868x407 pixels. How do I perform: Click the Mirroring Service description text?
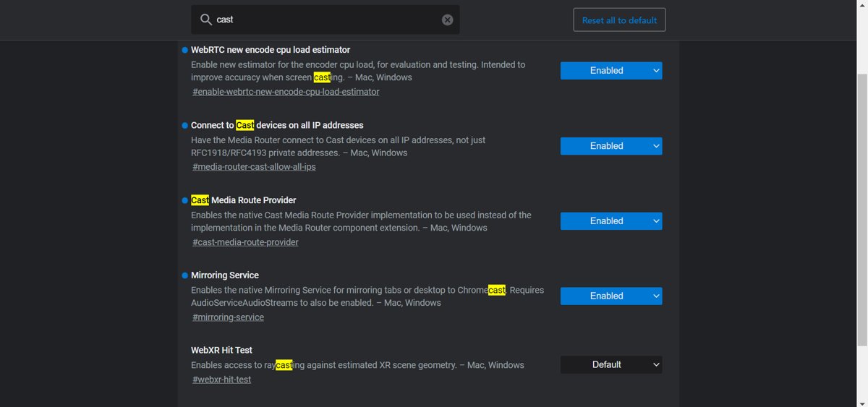(x=367, y=296)
